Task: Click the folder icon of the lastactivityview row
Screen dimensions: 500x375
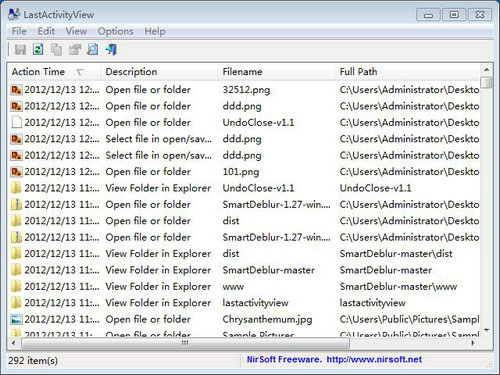Action: point(16,303)
